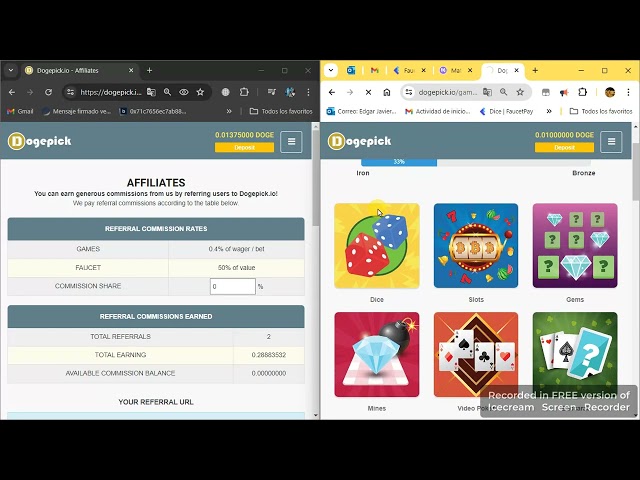Bookmark the Affiliates page with the star icon
The image size is (640, 480).
click(200, 92)
